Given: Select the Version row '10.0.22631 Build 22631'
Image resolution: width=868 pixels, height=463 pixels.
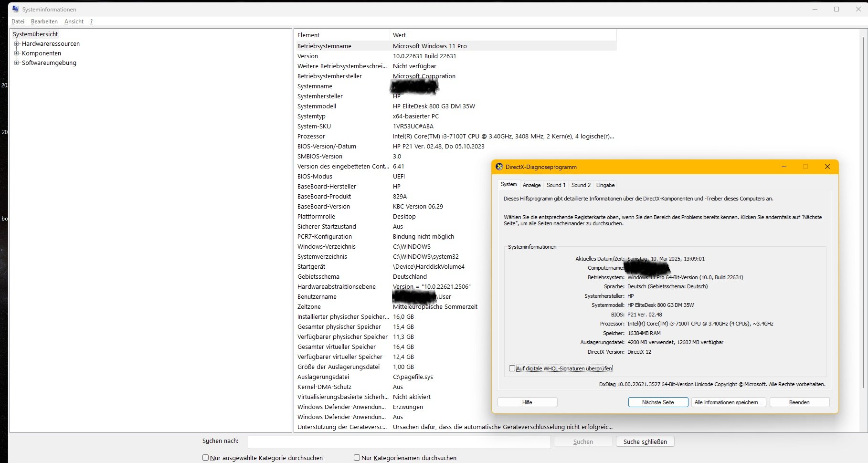Looking at the screenshot, I should (x=456, y=56).
